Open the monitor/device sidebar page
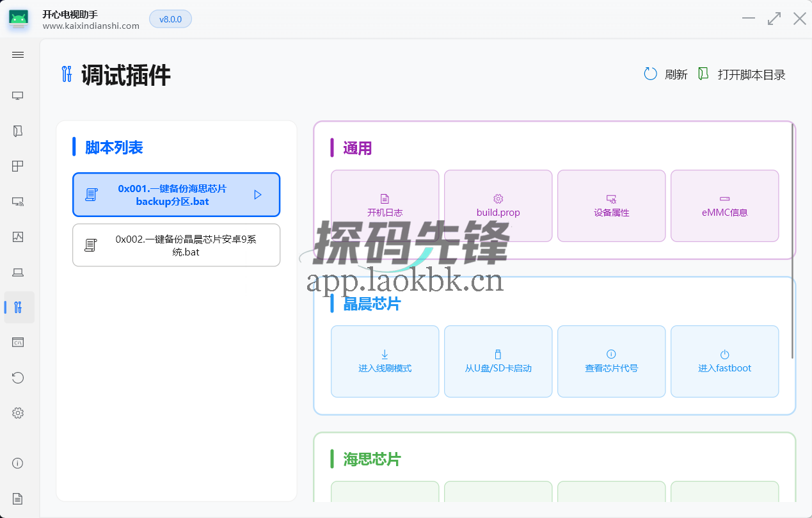Screen dimensions: 812x518 [x=18, y=96]
